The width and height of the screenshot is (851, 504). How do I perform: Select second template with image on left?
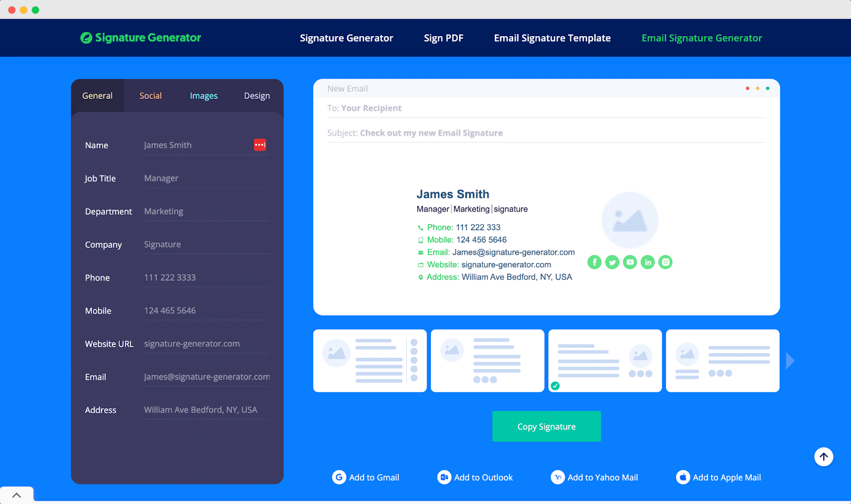coord(487,361)
